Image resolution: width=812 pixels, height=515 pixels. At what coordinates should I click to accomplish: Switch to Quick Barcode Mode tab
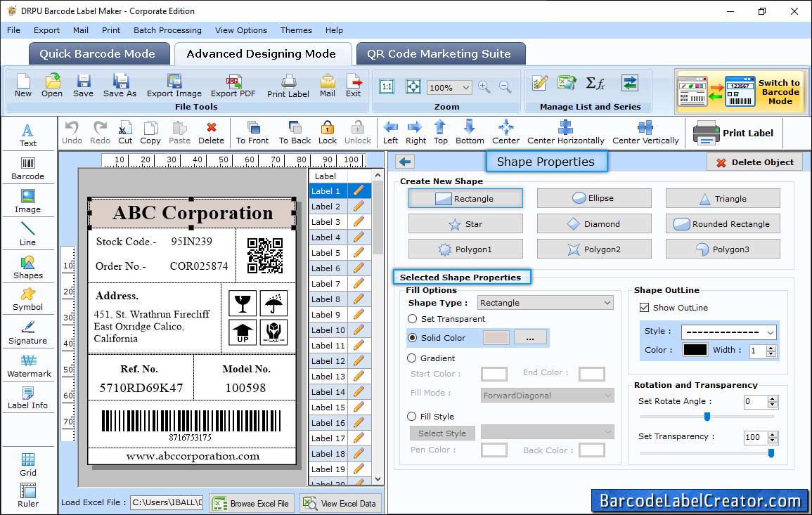point(98,54)
